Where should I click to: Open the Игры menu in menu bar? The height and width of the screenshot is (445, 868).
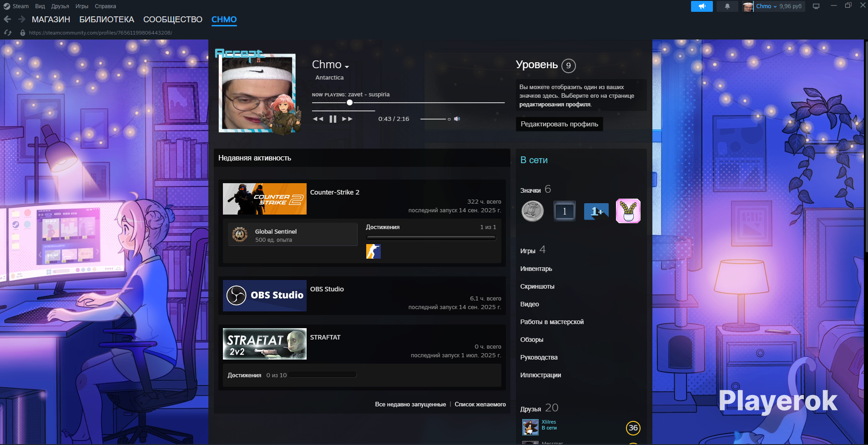(82, 6)
